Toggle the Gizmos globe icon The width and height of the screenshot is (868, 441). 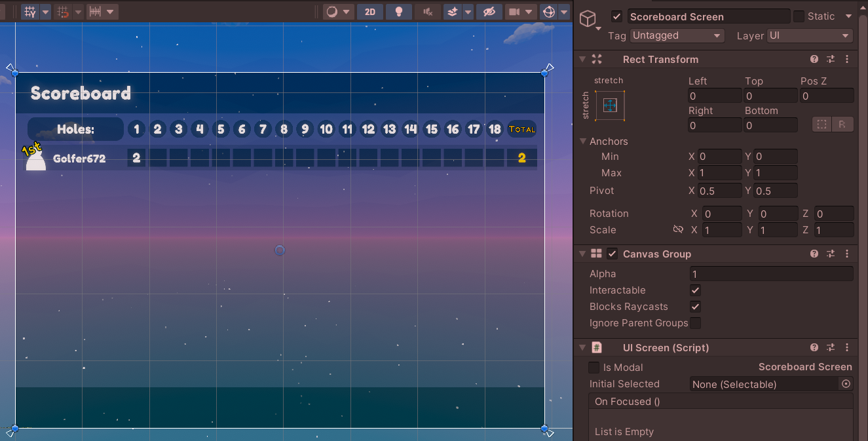point(549,12)
